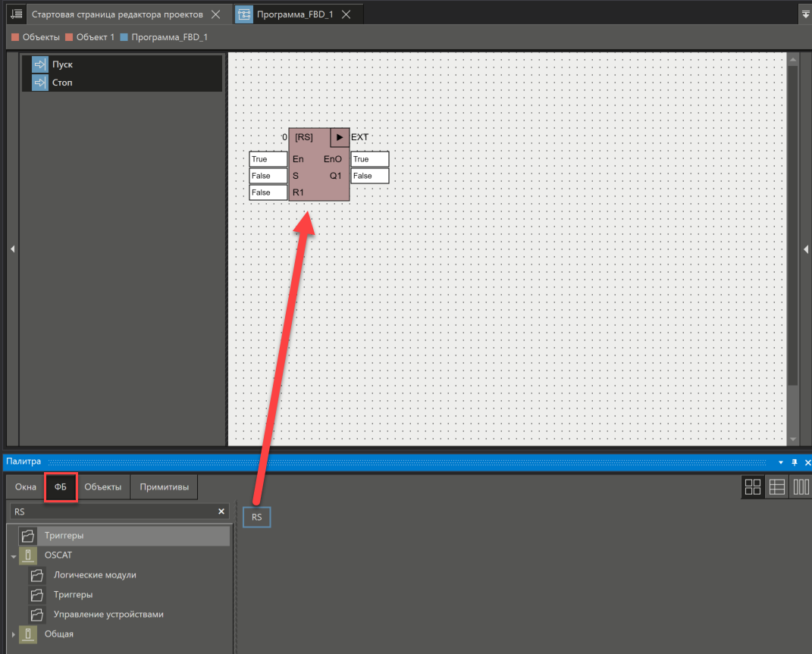Select the Пуск variable arrow icon
This screenshot has width=812, height=654.
[40, 64]
